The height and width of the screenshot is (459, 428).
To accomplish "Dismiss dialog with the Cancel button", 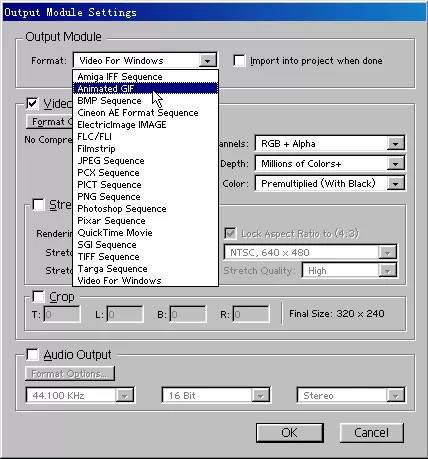I will (371, 433).
